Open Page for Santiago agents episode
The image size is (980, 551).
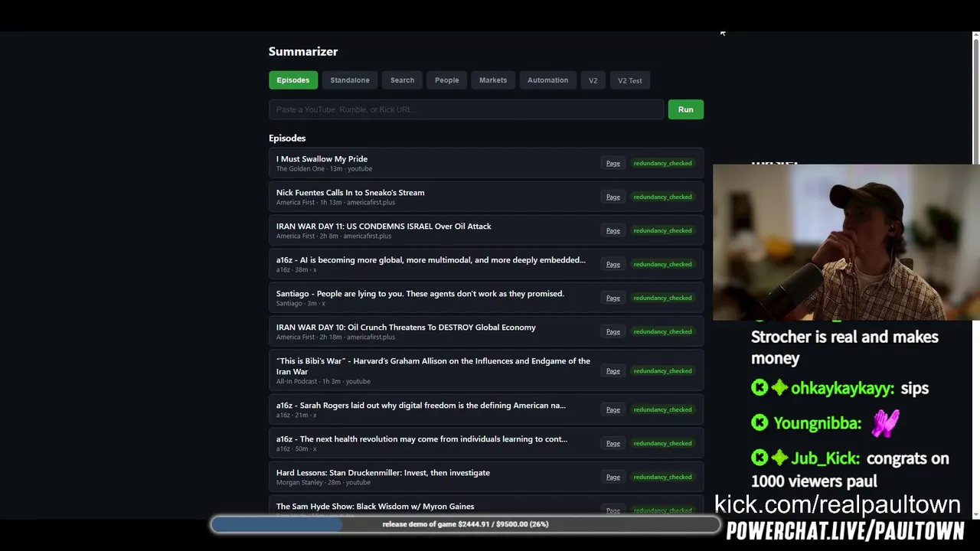coord(613,298)
